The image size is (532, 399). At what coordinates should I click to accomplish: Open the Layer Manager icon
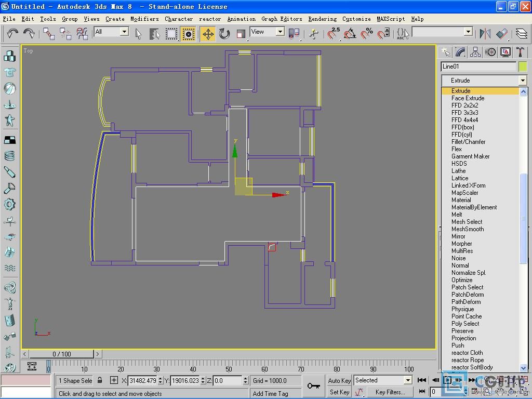[x=522, y=34]
